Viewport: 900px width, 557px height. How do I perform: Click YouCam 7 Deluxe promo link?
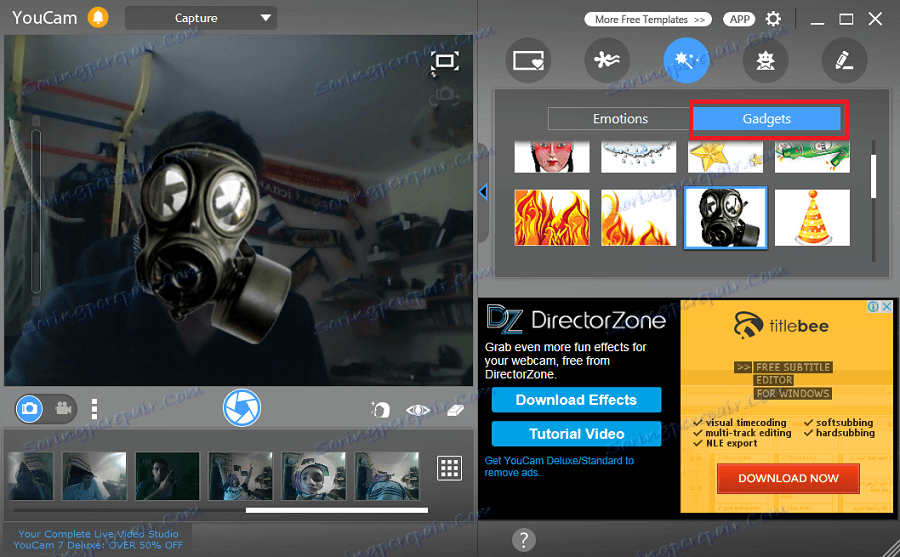click(98, 540)
